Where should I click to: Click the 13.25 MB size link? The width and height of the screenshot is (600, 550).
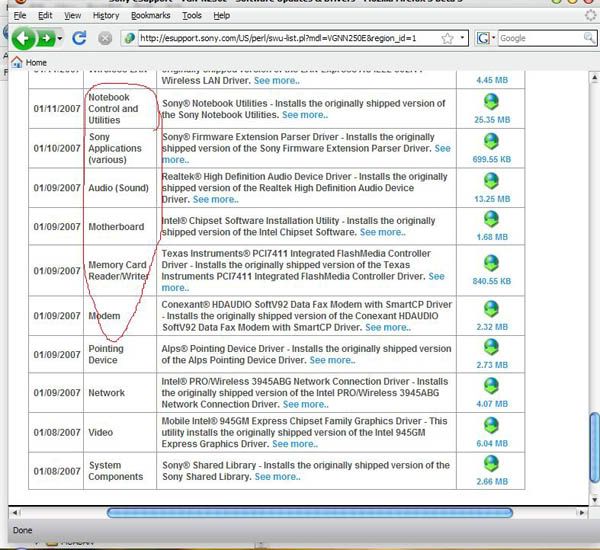(492, 199)
